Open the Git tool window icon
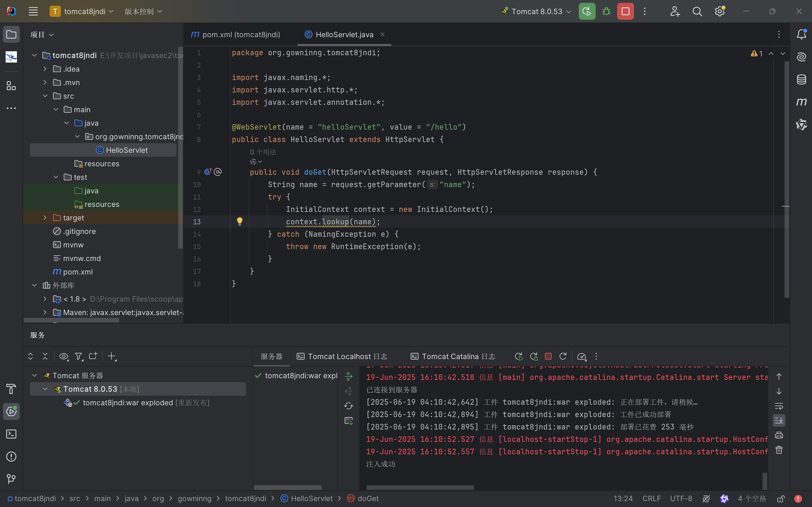This screenshot has width=812, height=507. (x=11, y=479)
